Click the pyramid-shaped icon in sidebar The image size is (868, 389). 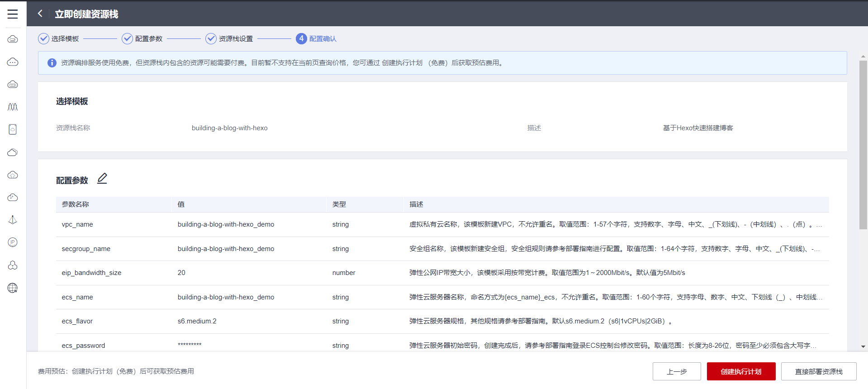tap(13, 220)
